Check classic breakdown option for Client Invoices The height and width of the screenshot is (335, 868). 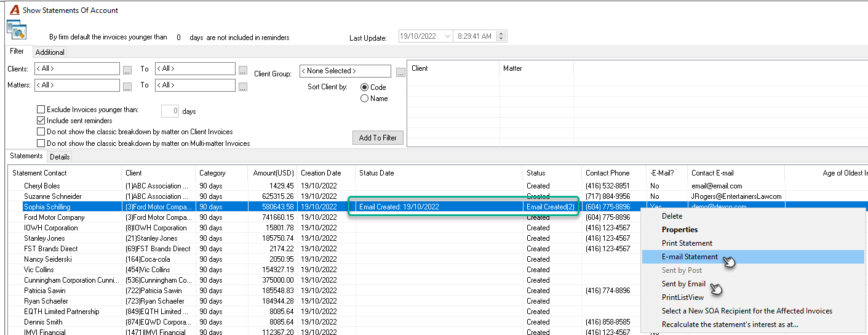(41, 132)
